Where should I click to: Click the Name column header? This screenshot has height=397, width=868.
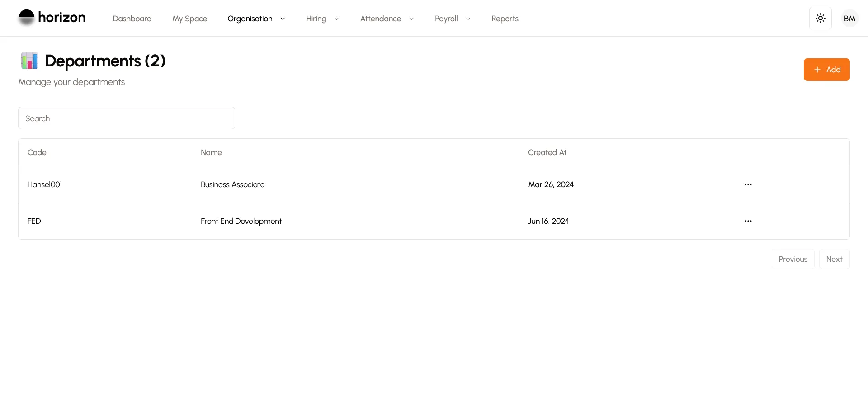click(x=211, y=152)
